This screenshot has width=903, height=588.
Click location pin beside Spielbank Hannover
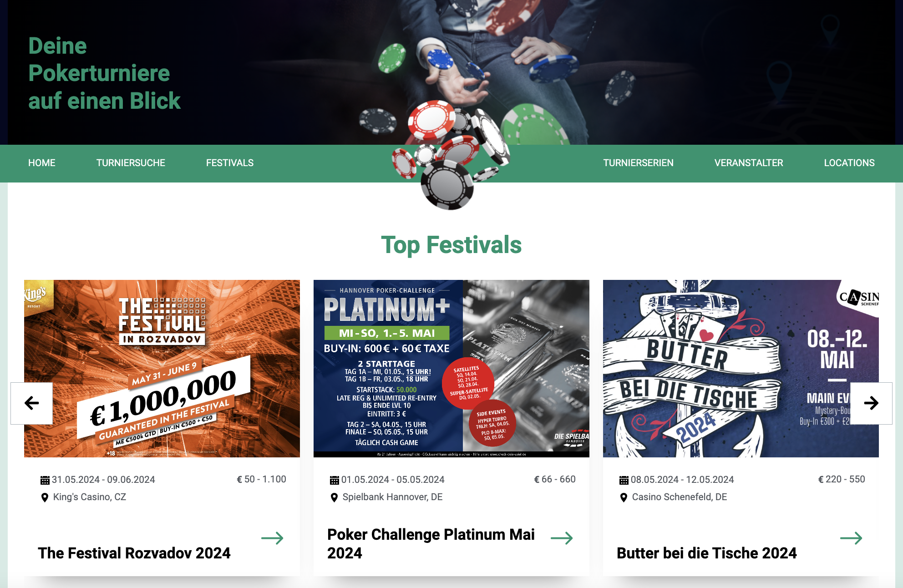(334, 497)
